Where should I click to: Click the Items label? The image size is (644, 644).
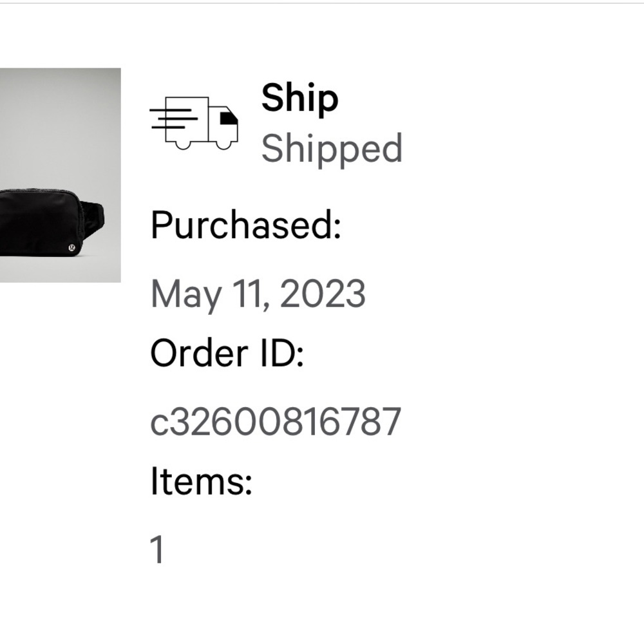201,482
